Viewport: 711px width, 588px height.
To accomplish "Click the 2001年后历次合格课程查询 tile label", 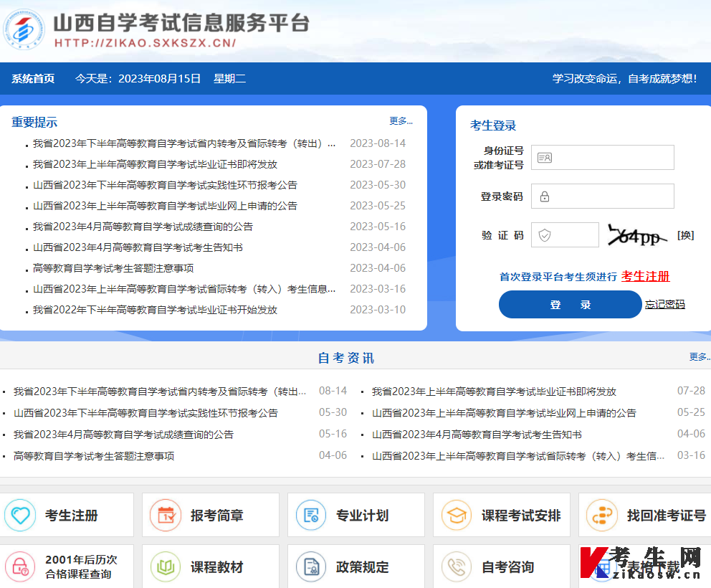I will pos(81,566).
